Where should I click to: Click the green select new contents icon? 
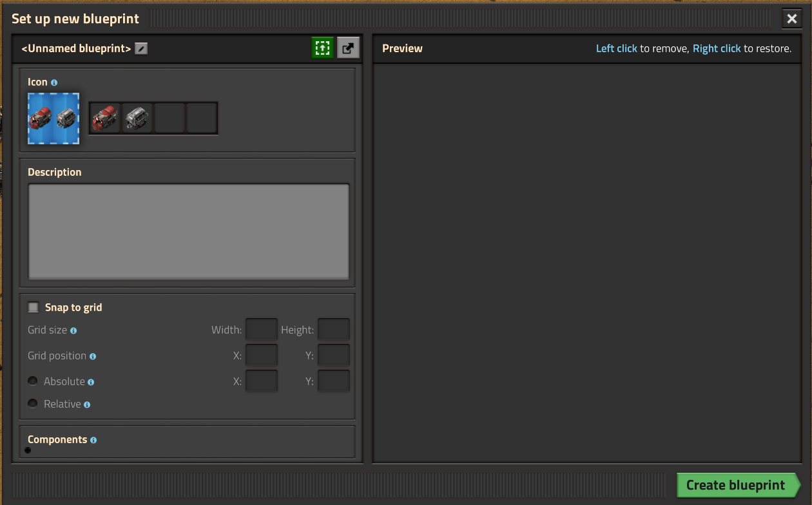(323, 48)
